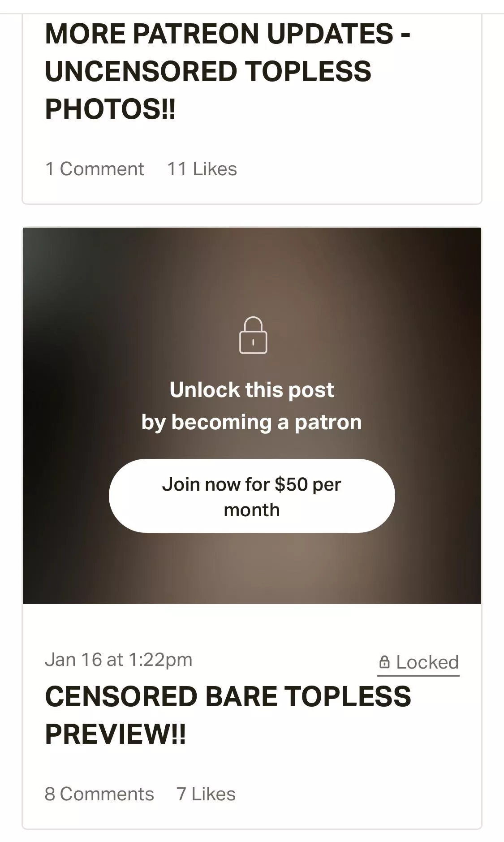View the 1 Comment link
Screen dimensions: 504x842
(95, 169)
